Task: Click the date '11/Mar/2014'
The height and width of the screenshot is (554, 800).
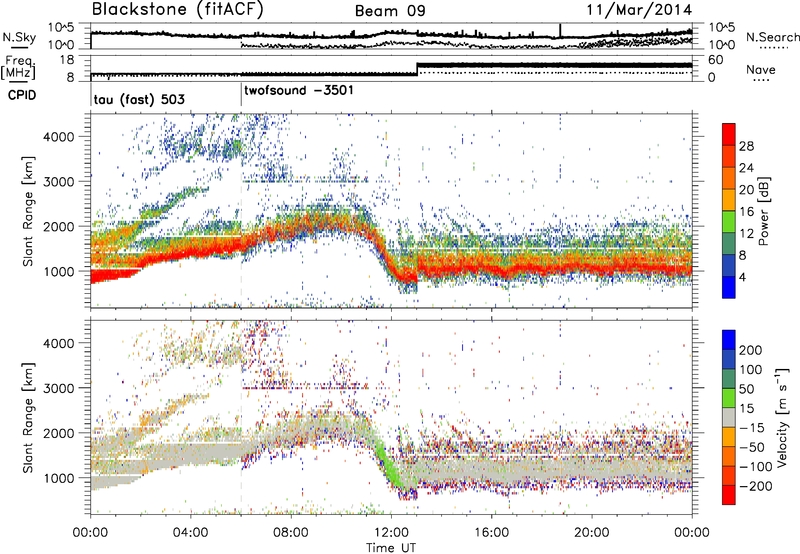Action: click(x=639, y=10)
